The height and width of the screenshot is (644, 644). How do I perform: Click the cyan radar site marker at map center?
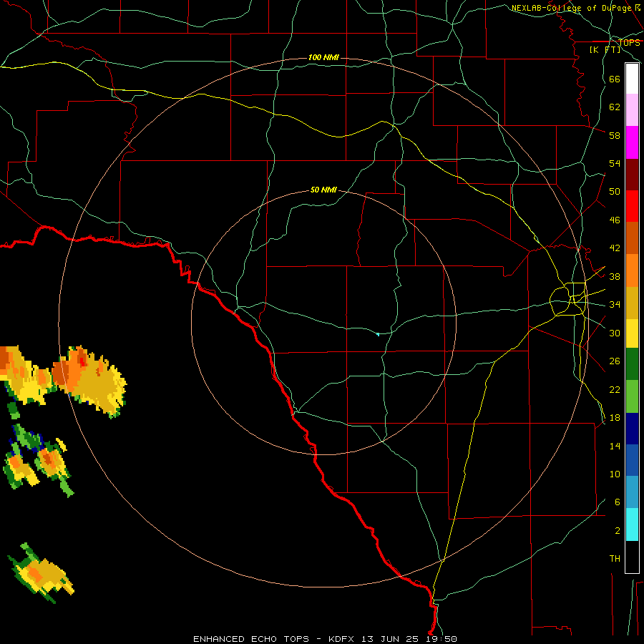378,335
